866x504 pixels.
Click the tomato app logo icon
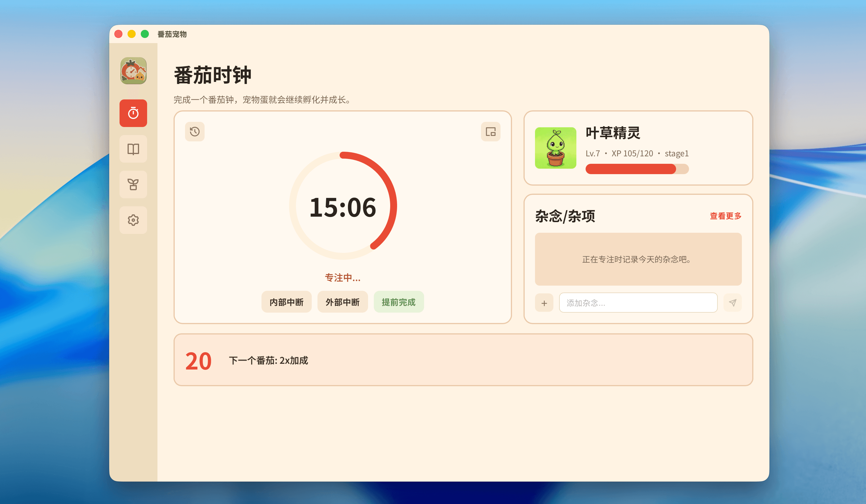pyautogui.click(x=133, y=71)
